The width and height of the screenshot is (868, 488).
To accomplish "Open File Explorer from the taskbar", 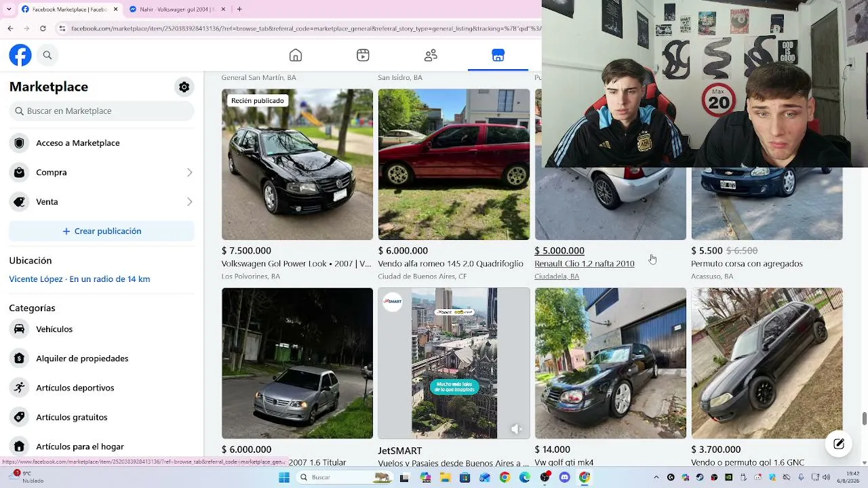I will pyautogui.click(x=446, y=478).
